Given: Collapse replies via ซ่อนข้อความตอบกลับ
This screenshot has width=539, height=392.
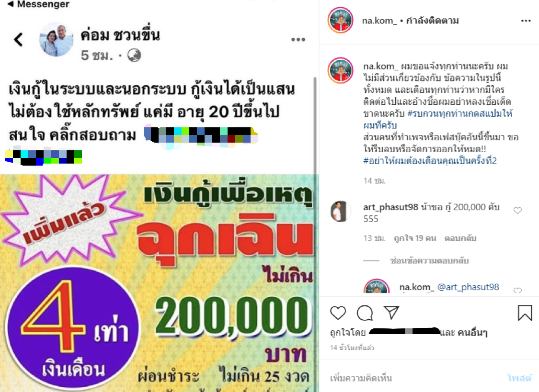Looking at the screenshot, I should (x=429, y=260).
